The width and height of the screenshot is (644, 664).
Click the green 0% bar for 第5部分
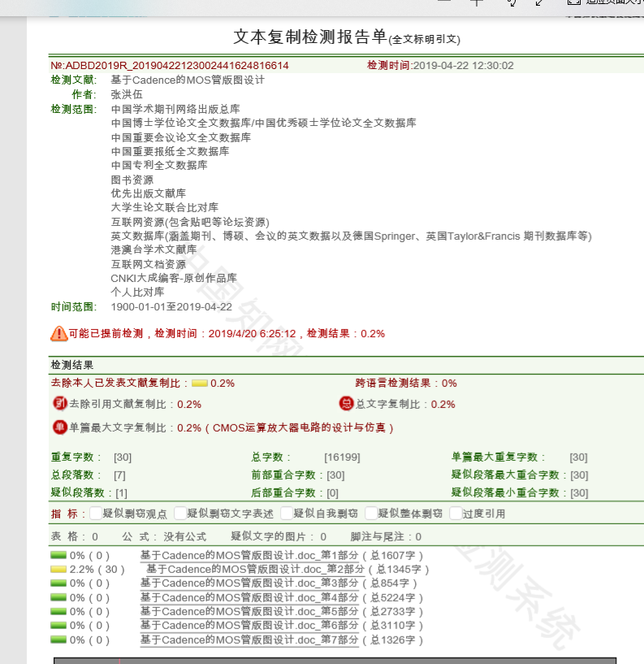tap(58, 611)
